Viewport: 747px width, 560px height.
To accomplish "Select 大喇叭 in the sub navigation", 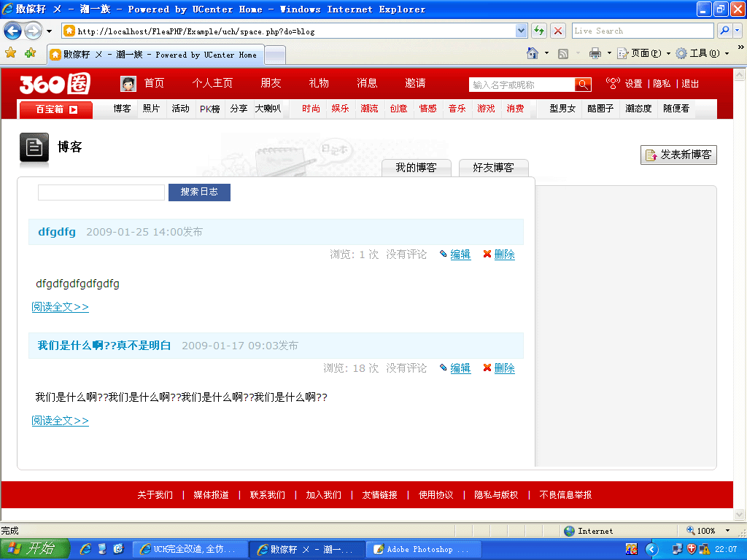I will coord(268,109).
